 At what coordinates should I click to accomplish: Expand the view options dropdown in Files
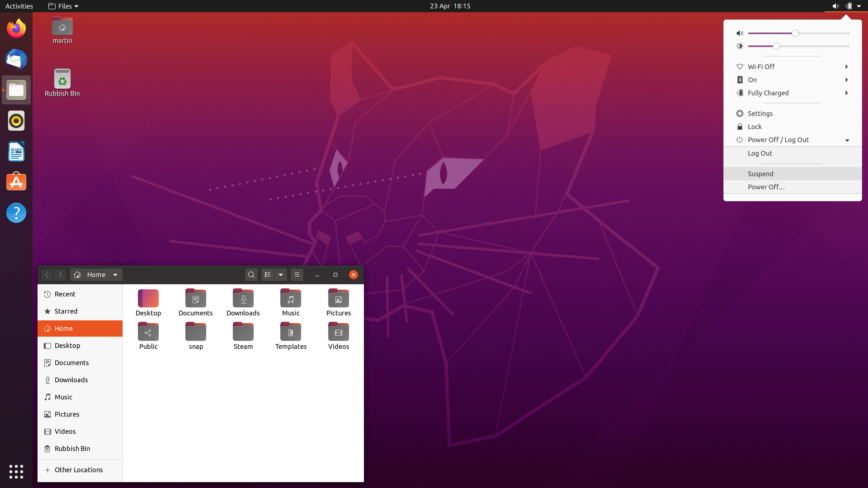click(x=280, y=275)
